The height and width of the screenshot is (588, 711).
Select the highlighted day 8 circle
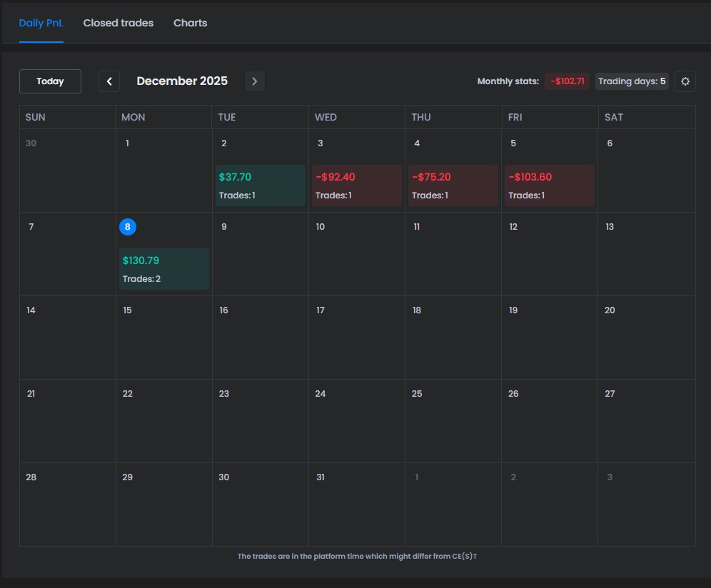coord(127,227)
